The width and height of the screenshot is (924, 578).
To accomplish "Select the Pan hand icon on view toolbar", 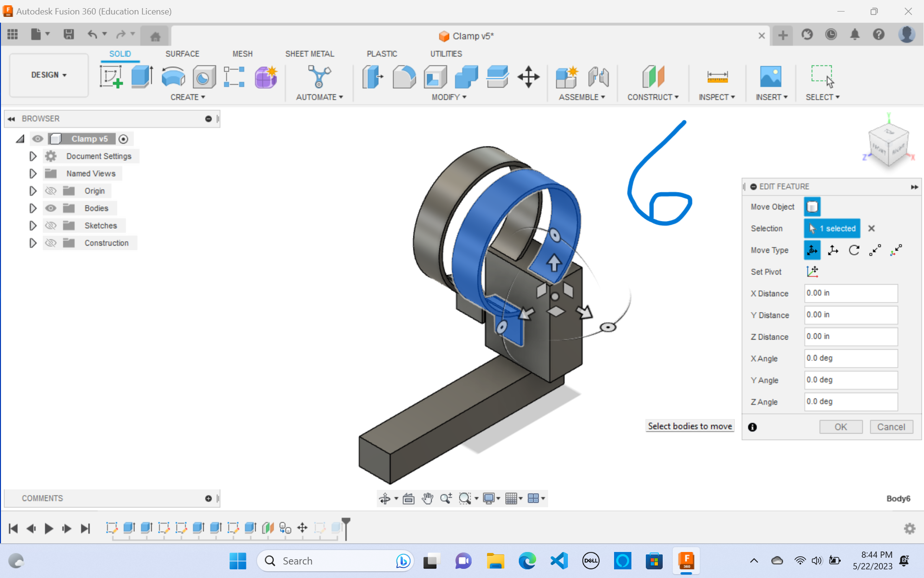I will (x=427, y=498).
